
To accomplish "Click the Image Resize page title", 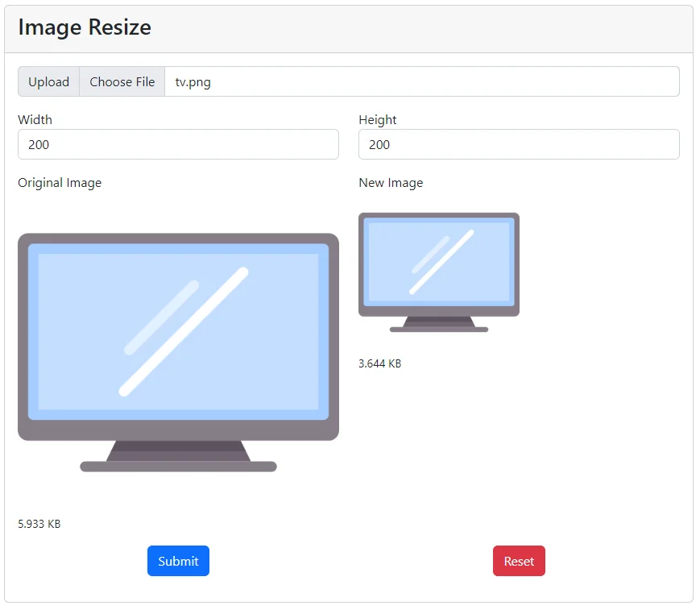I will pos(84,27).
